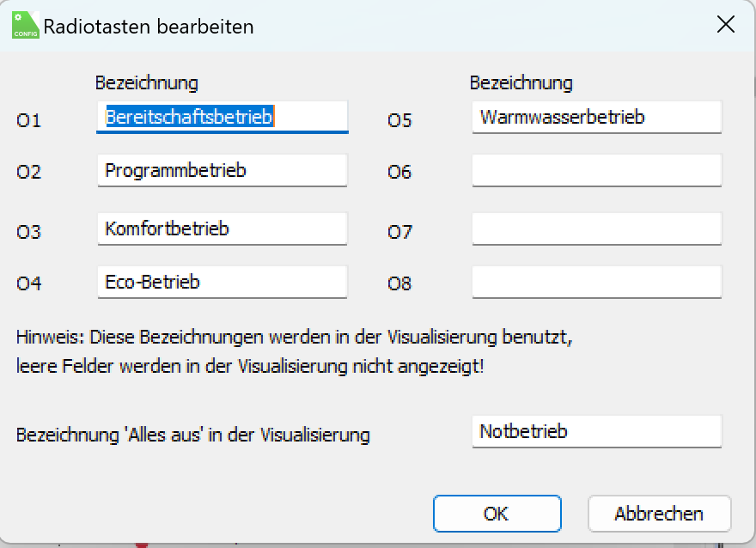This screenshot has width=756, height=548.
Task: Click the empty O6 designation field
Action: point(597,170)
